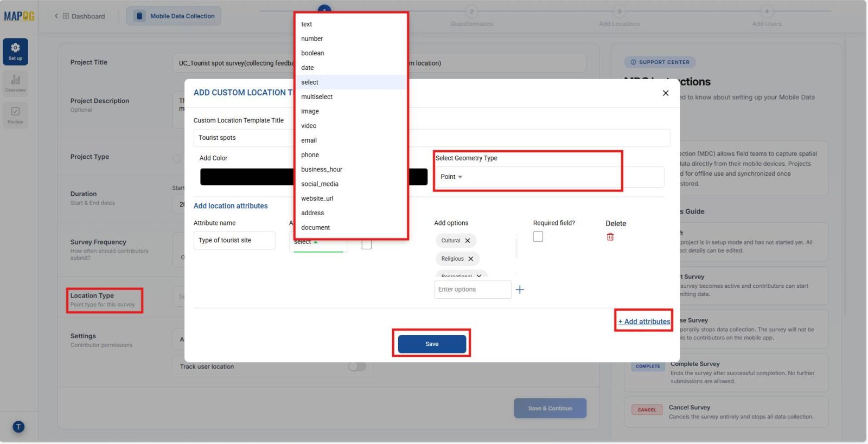The width and height of the screenshot is (868, 444).
Task: Click the Save button in dialog
Action: (432, 344)
